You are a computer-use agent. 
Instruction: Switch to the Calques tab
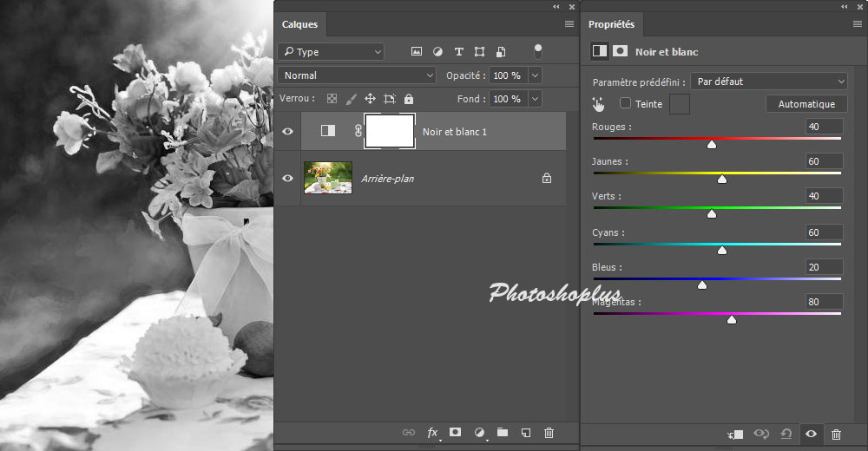click(x=299, y=24)
